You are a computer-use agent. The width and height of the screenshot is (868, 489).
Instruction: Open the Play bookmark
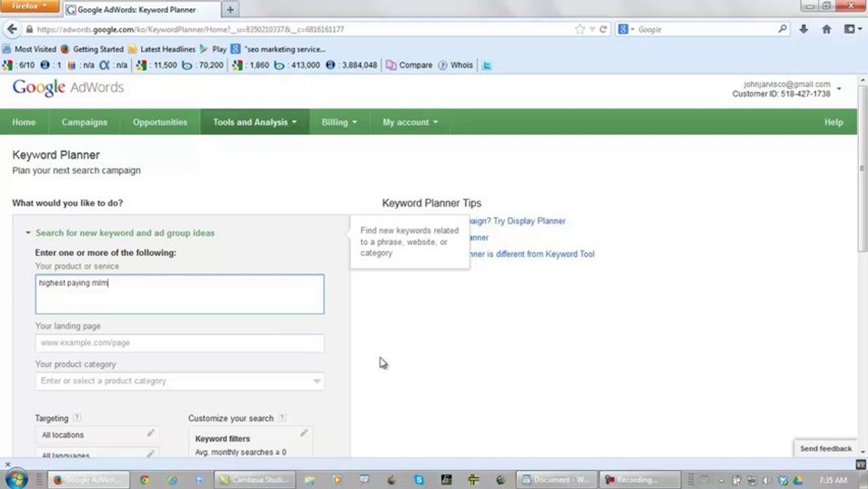(212, 49)
